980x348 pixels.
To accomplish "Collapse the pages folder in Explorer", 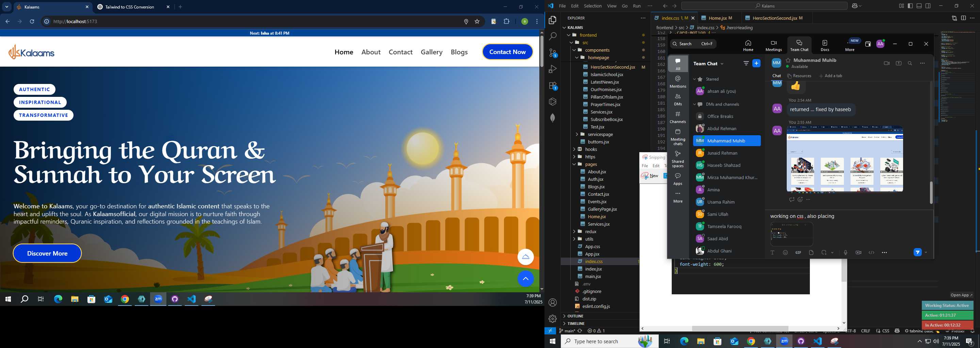I will pyautogui.click(x=591, y=164).
